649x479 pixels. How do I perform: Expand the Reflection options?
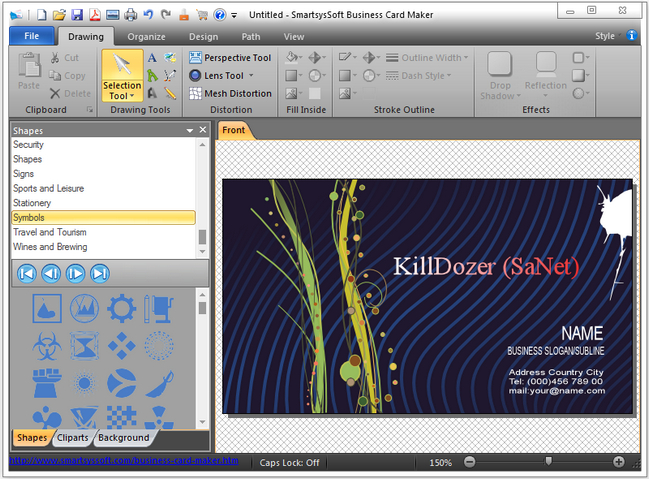point(546,96)
